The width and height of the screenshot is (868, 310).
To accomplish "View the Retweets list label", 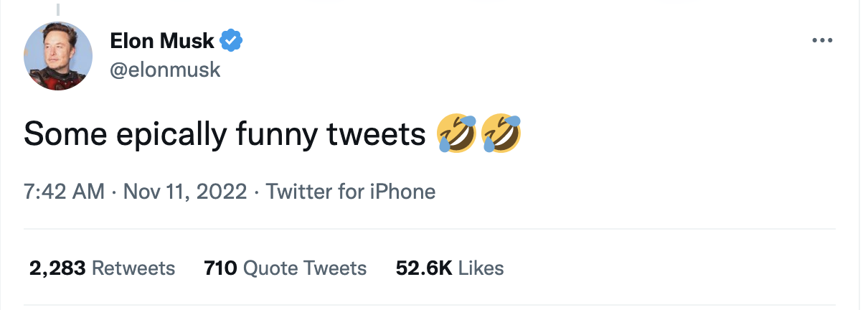I will pyautogui.click(x=134, y=268).
